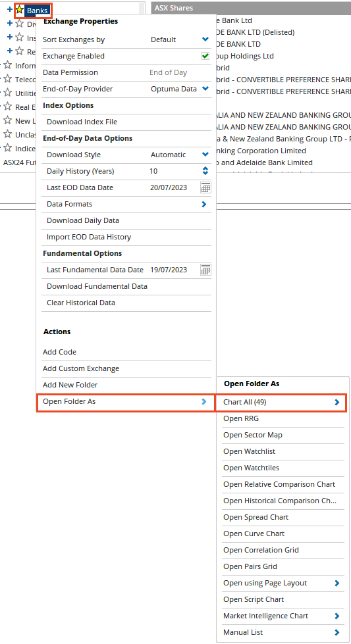Expand the Ins folder plus icon

[10, 37]
